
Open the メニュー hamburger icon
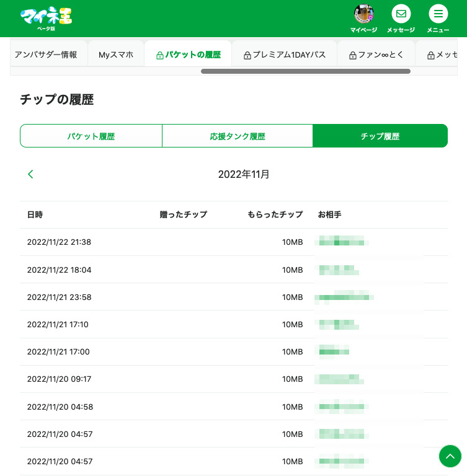point(438,14)
